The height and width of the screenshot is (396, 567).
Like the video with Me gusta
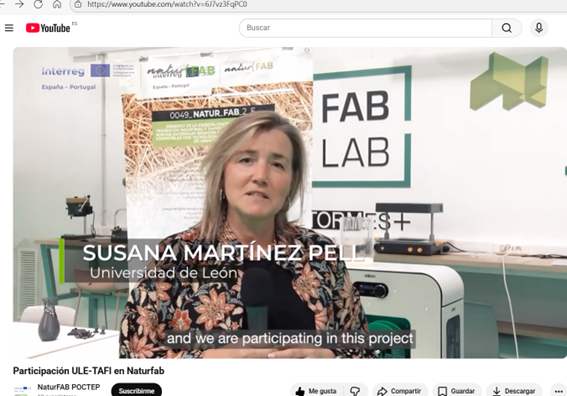tap(317, 391)
